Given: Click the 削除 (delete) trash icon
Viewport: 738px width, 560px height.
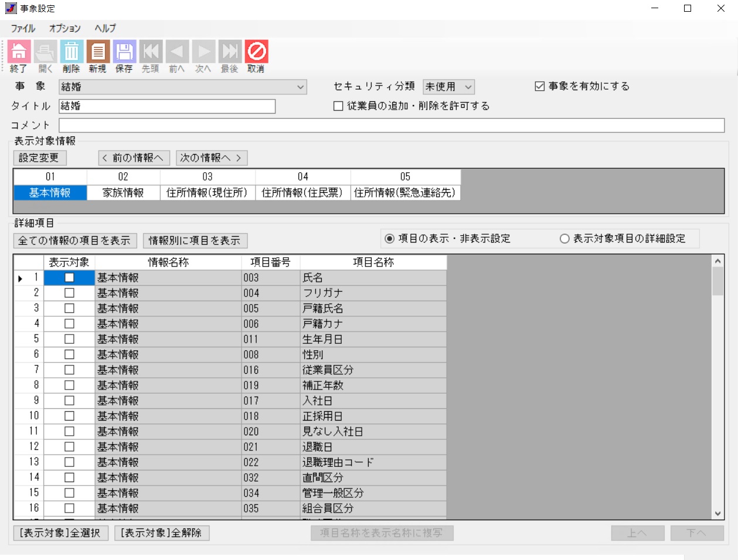Looking at the screenshot, I should coord(72,52).
